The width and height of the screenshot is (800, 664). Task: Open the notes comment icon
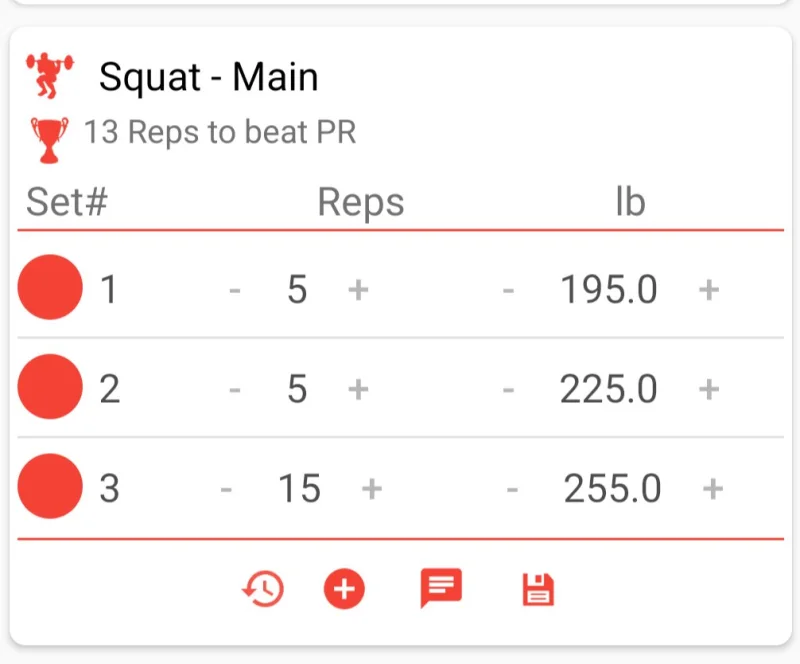(x=441, y=588)
